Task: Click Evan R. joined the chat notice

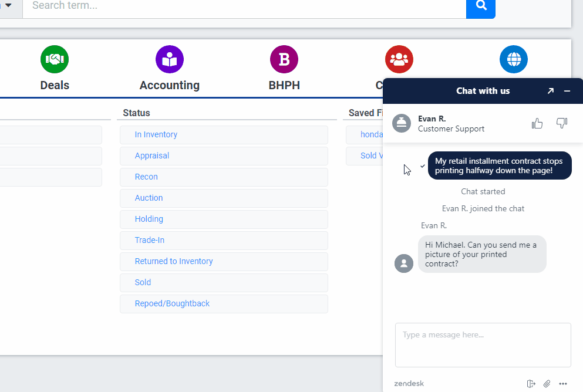Action: click(x=483, y=209)
